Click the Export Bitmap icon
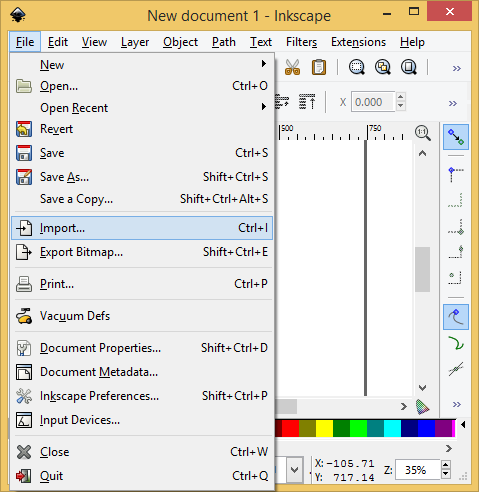479x492 pixels. 24,252
